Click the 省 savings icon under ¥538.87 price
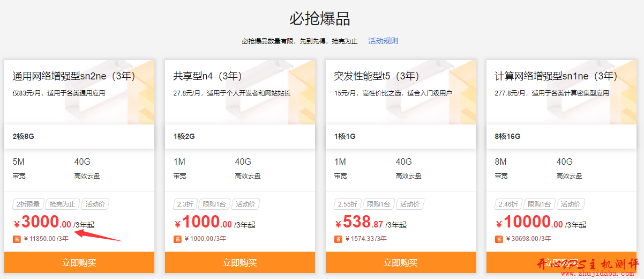This screenshot has height=279, width=644. click(338, 239)
